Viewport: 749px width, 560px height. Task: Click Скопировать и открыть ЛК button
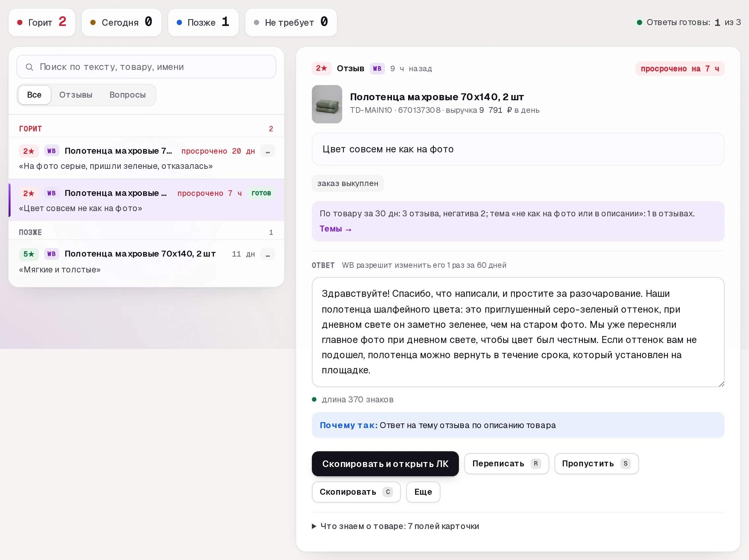[385, 463]
